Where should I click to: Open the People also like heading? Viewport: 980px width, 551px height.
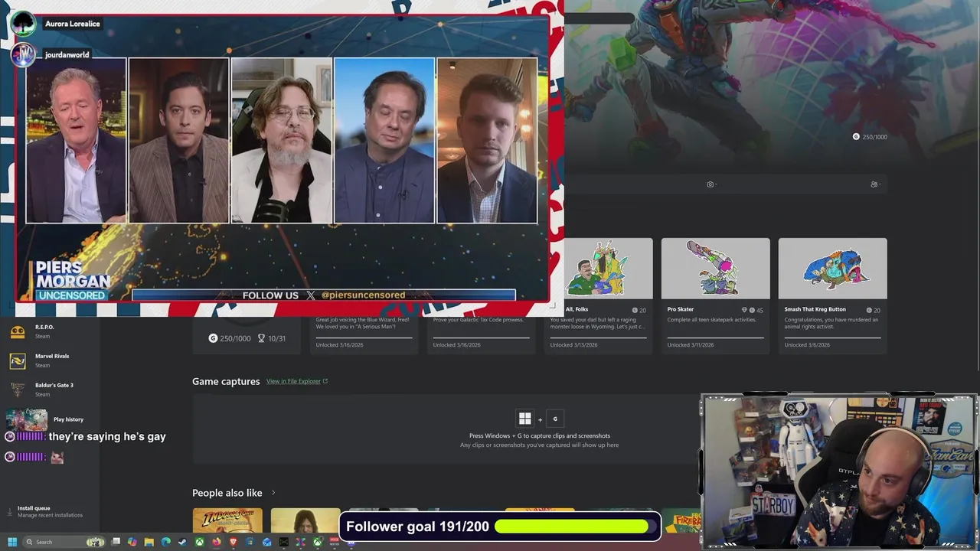pyautogui.click(x=227, y=493)
